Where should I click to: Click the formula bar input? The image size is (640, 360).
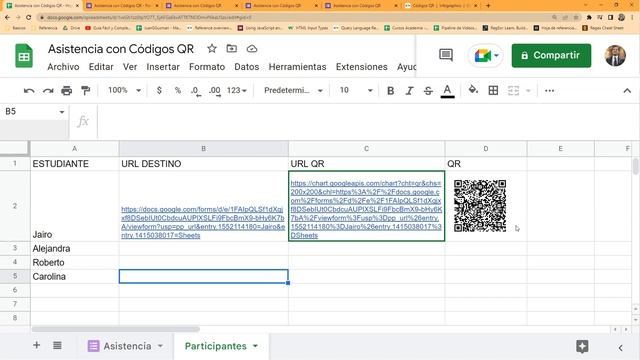[367, 121]
